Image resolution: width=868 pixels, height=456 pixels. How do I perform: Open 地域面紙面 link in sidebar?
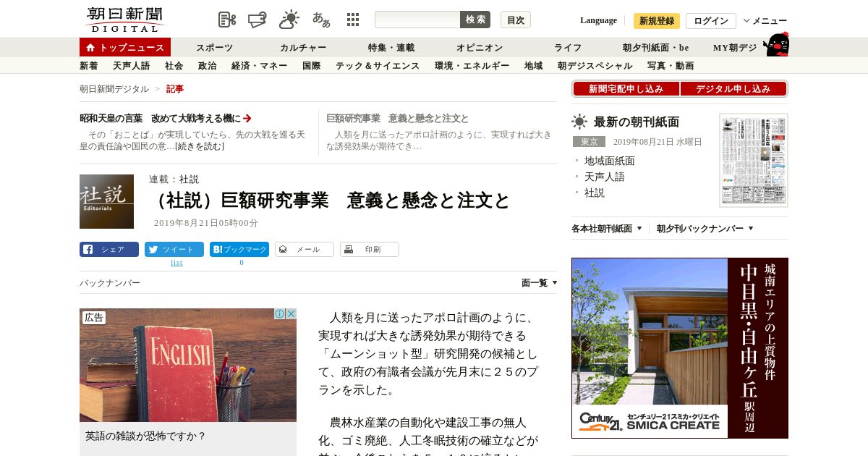610,161
